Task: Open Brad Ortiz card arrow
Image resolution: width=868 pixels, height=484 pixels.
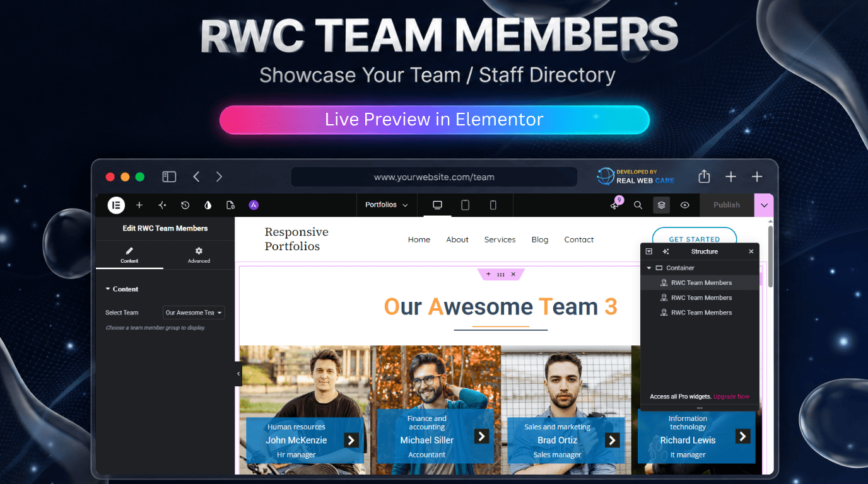Action: pyautogui.click(x=612, y=440)
